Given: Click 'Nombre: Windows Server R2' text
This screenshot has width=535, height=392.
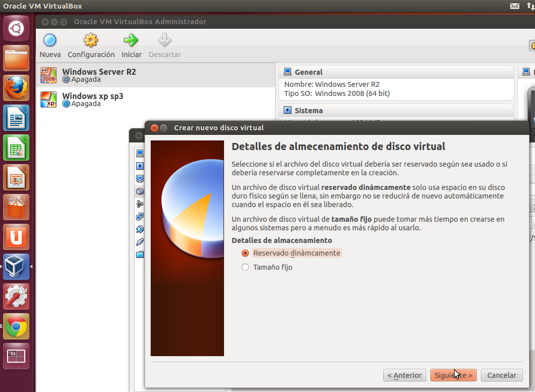Looking at the screenshot, I should click(332, 84).
